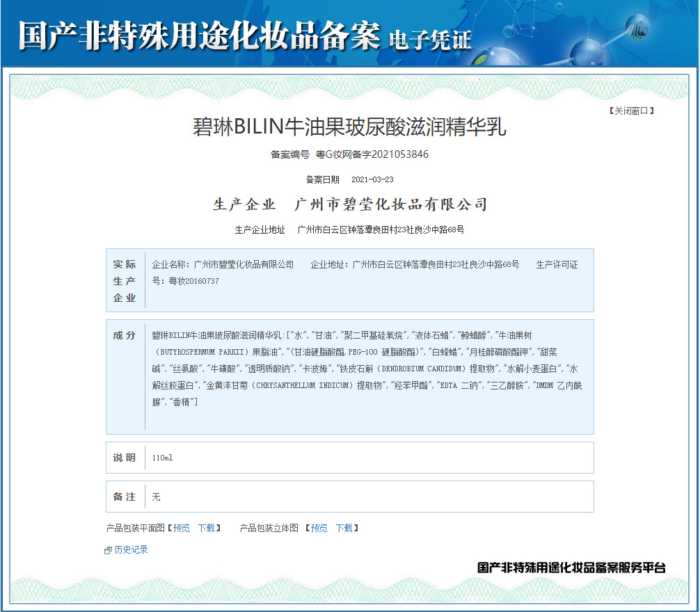Screen dimensions: 700x612
Task: Click the 生产企业地址 label
Action: (260, 229)
